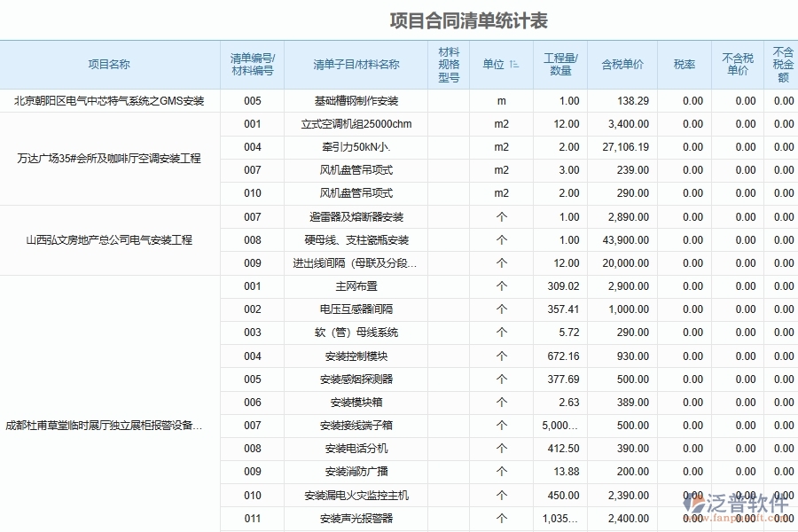
Task: Select project 北京朝阳区电气中芯特气系统之GMS安装
Action: pos(109,101)
